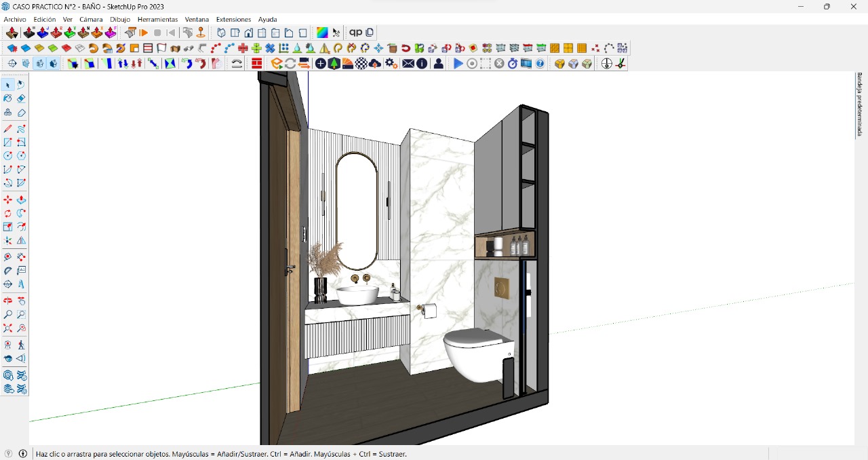Open the Cámara menu
This screenshot has height=460, width=868.
(x=91, y=20)
